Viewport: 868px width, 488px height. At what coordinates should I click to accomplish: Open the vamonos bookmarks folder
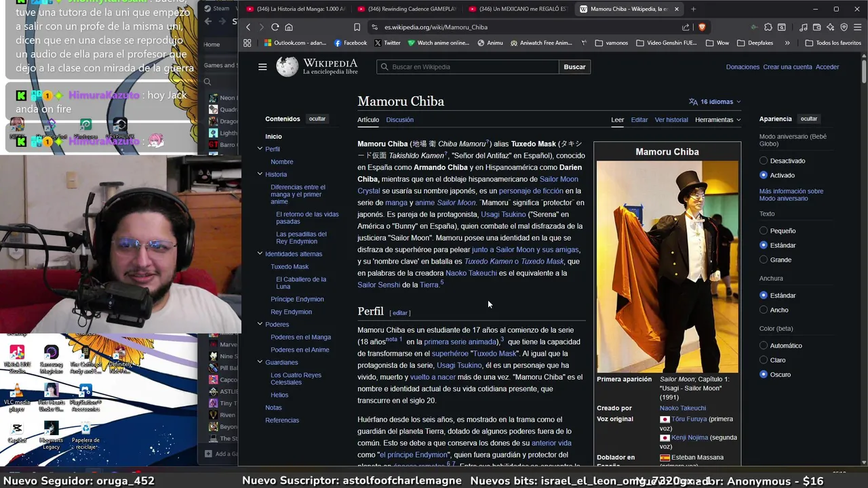click(611, 43)
